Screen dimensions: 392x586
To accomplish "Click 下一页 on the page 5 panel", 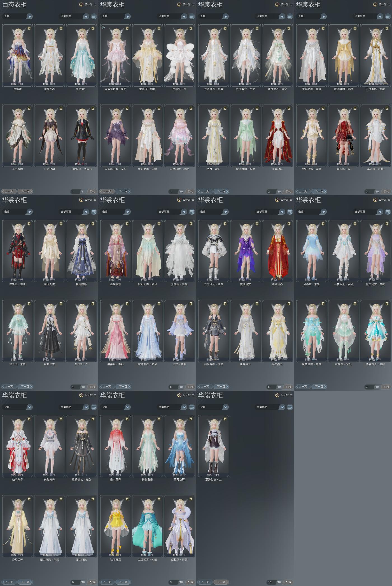I will click(x=123, y=387).
